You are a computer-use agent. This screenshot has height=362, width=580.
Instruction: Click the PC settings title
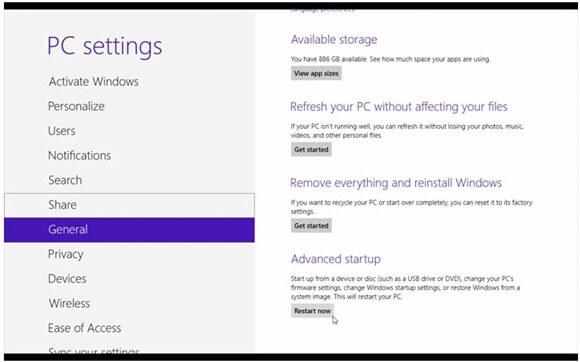tap(105, 47)
